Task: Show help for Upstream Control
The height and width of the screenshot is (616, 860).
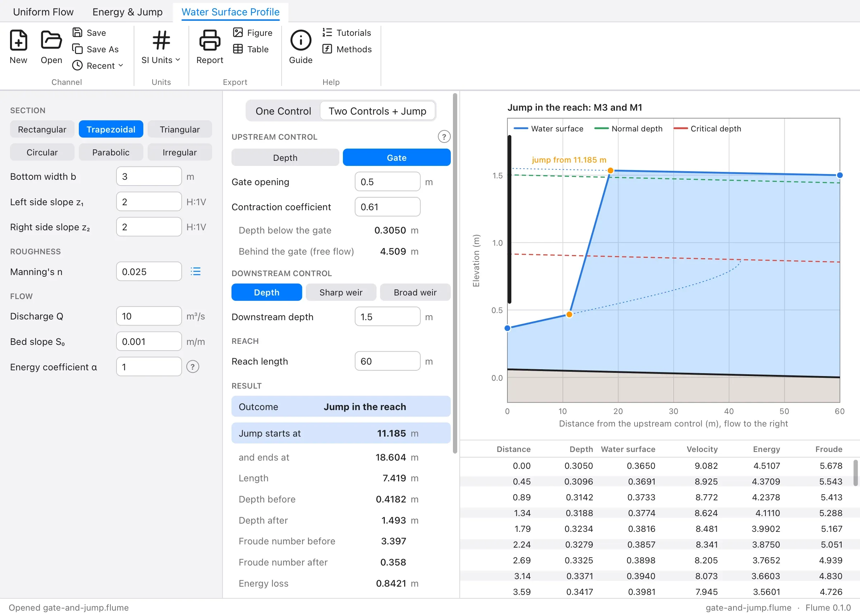Action: (444, 136)
